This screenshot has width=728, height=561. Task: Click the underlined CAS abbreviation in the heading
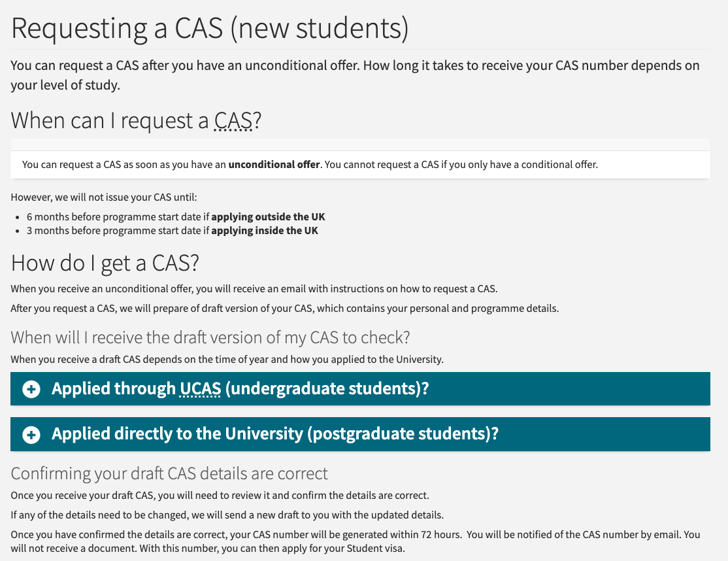coord(233,121)
